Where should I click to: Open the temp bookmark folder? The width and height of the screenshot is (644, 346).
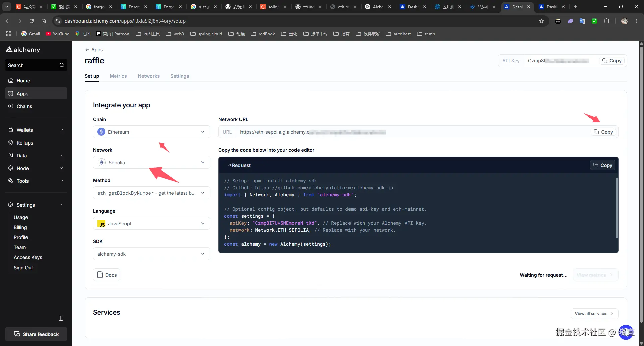coord(426,34)
